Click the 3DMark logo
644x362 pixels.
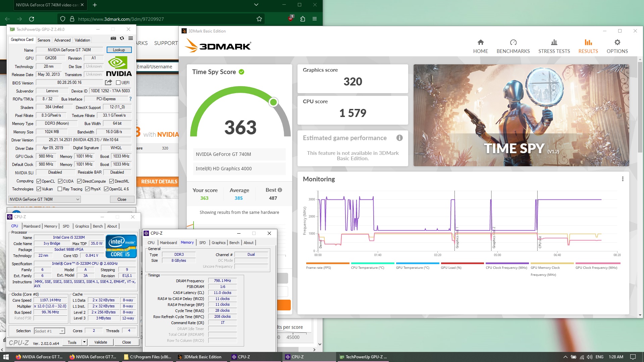click(218, 46)
